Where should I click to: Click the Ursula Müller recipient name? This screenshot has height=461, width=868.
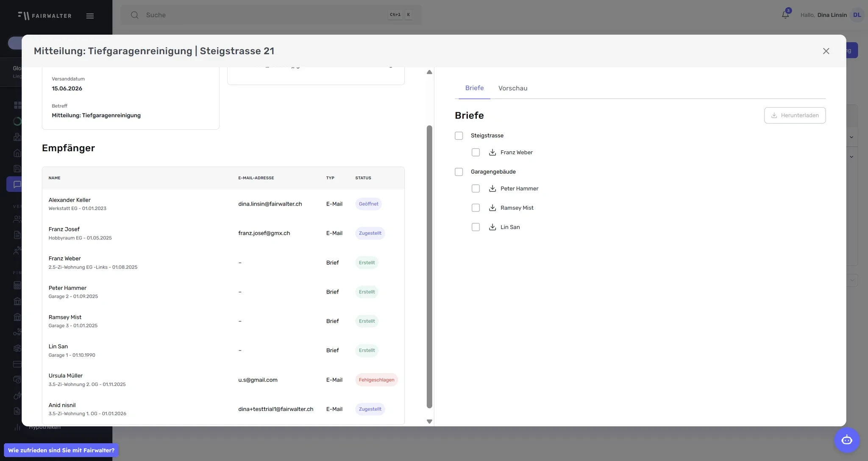pos(66,376)
